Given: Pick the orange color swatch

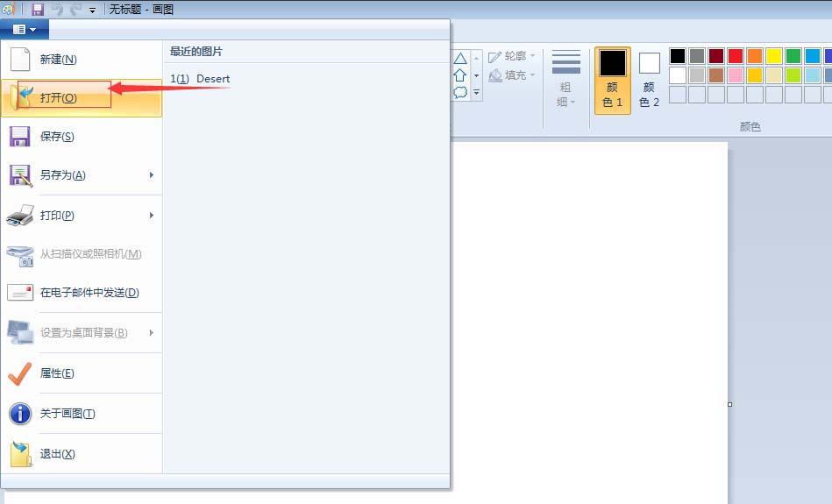Looking at the screenshot, I should click(x=755, y=56).
